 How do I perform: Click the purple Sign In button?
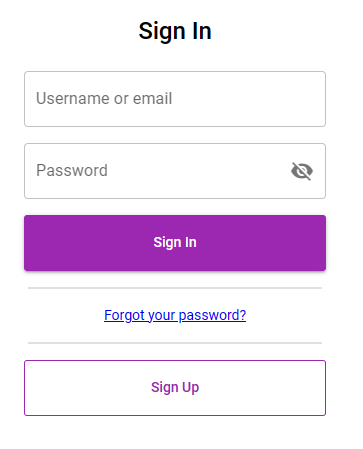click(x=175, y=243)
